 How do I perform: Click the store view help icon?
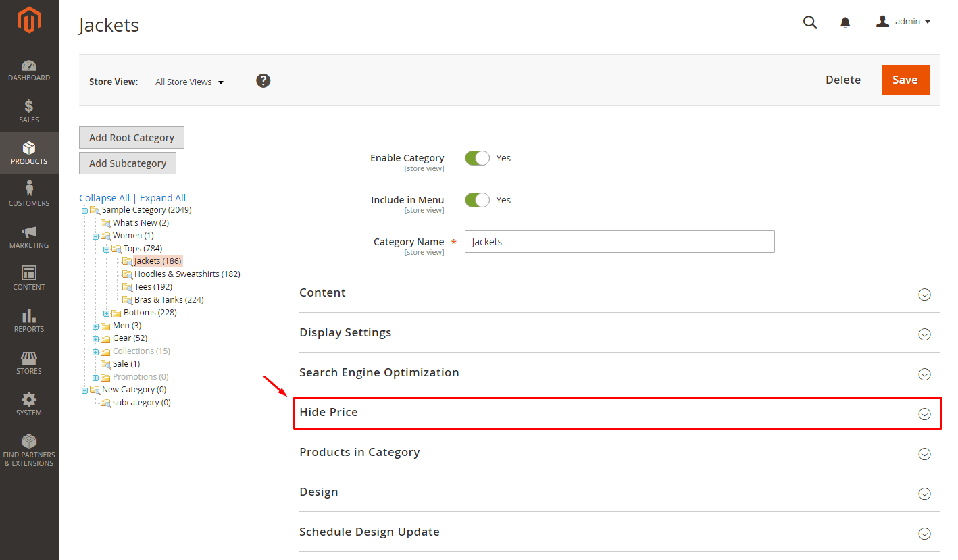pyautogui.click(x=263, y=81)
